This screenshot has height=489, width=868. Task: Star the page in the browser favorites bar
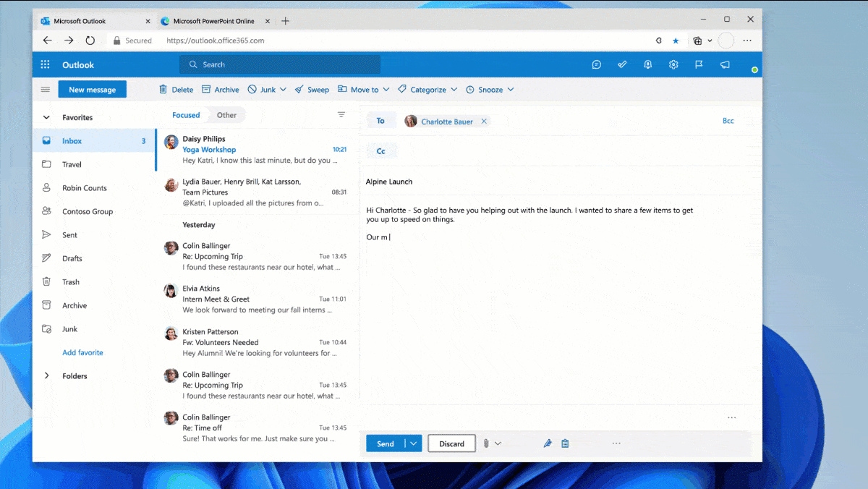coord(676,41)
